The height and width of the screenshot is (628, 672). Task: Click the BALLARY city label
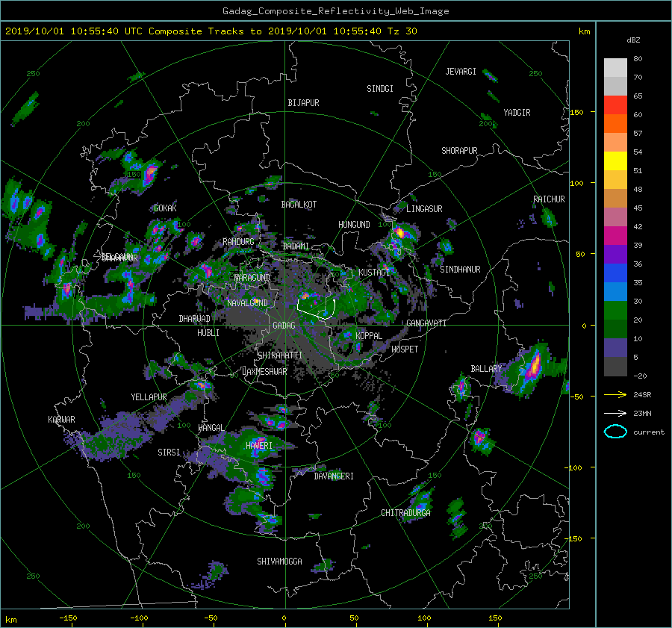(x=486, y=369)
